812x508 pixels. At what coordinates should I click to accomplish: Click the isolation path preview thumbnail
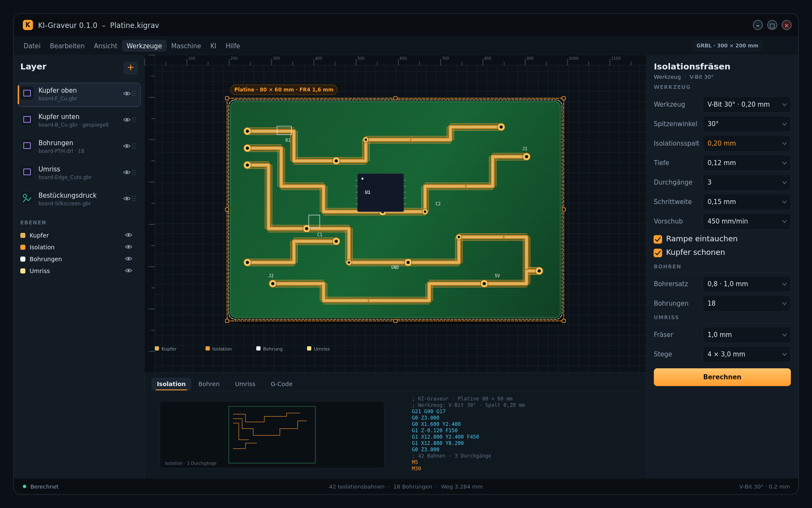272,435
